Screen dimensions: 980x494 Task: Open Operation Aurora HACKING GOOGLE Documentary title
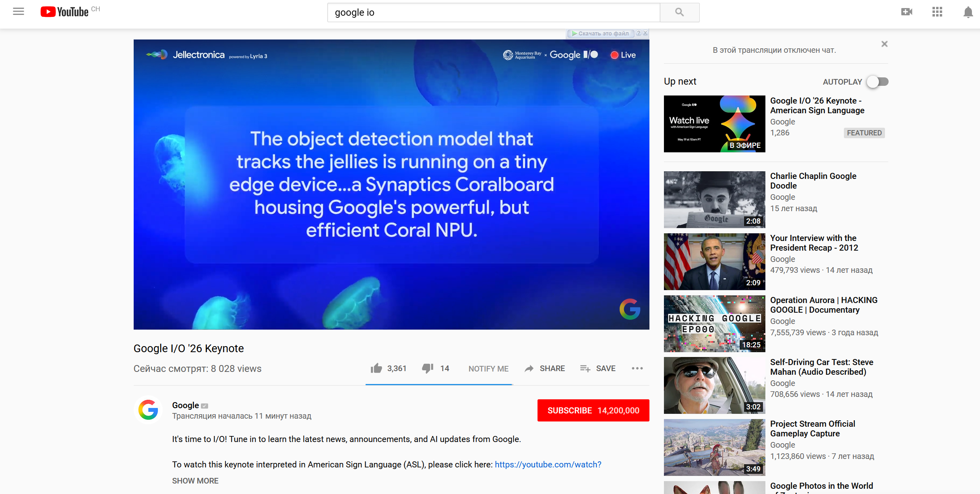click(824, 305)
